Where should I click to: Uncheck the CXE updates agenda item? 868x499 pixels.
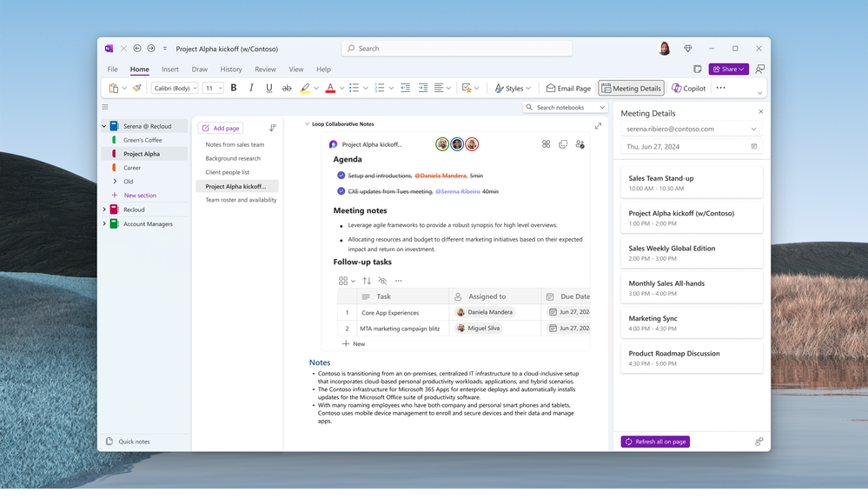[341, 191]
